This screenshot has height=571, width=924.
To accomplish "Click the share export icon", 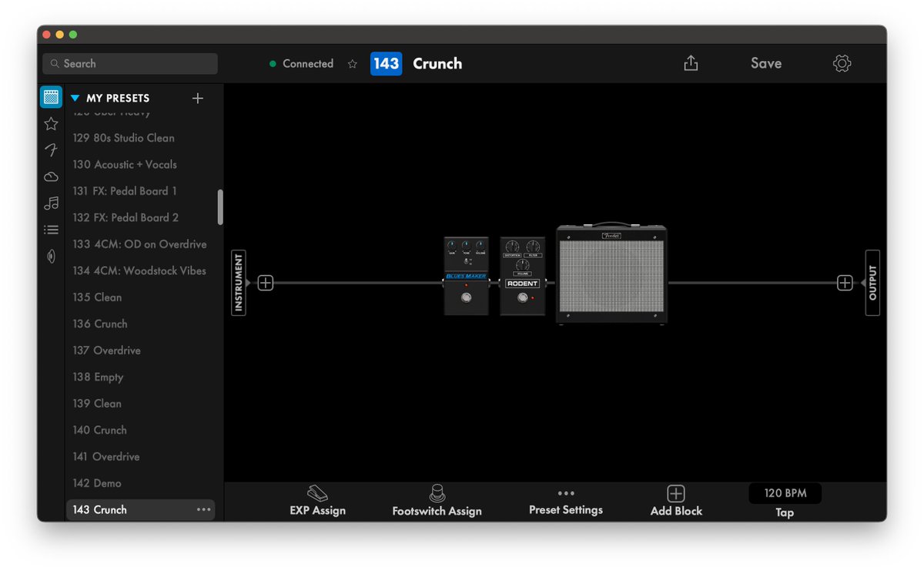I will tap(691, 64).
